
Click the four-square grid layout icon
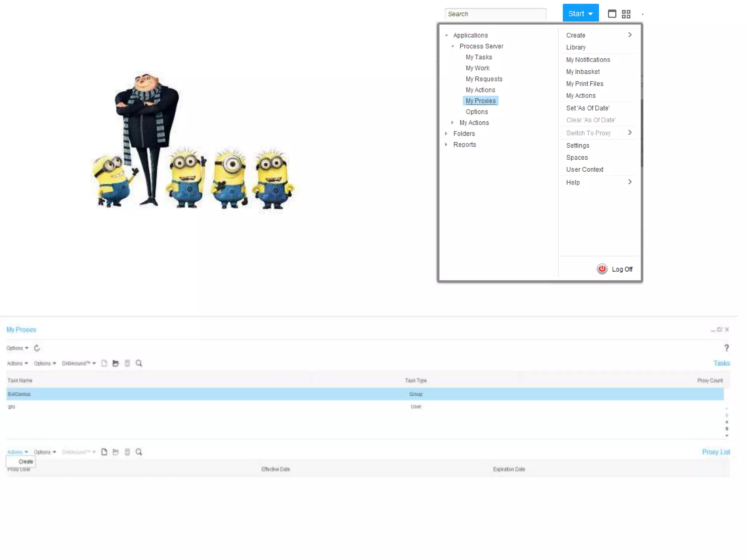tap(626, 14)
